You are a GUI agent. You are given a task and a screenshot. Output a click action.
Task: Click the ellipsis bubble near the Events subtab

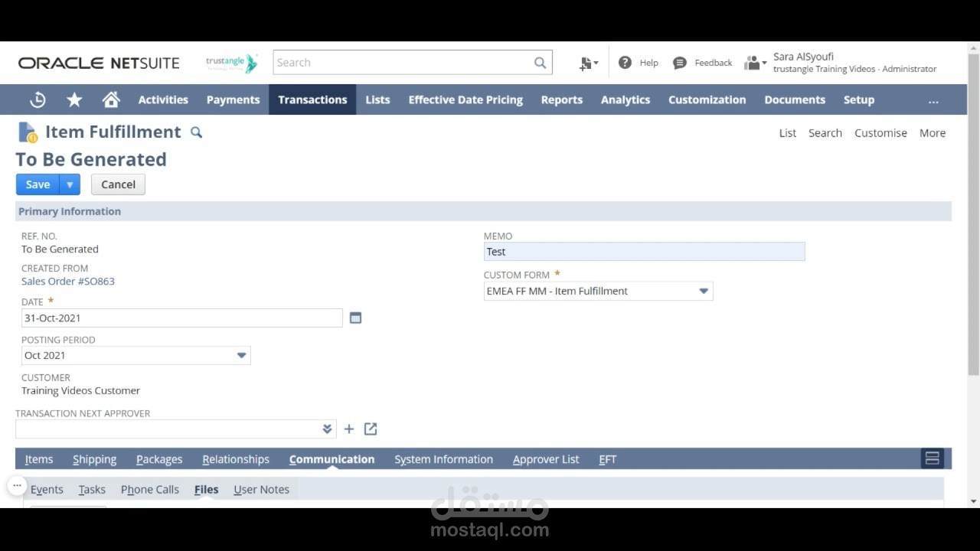pos(17,485)
